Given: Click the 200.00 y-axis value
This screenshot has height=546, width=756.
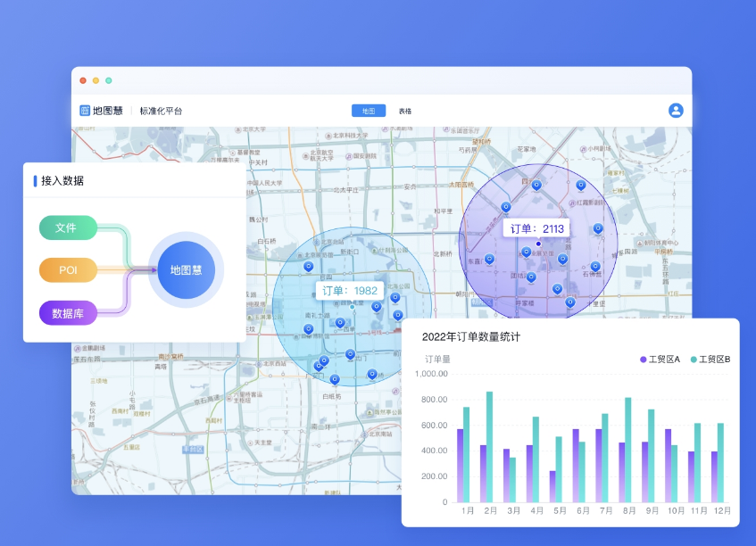Looking at the screenshot, I should 434,476.
